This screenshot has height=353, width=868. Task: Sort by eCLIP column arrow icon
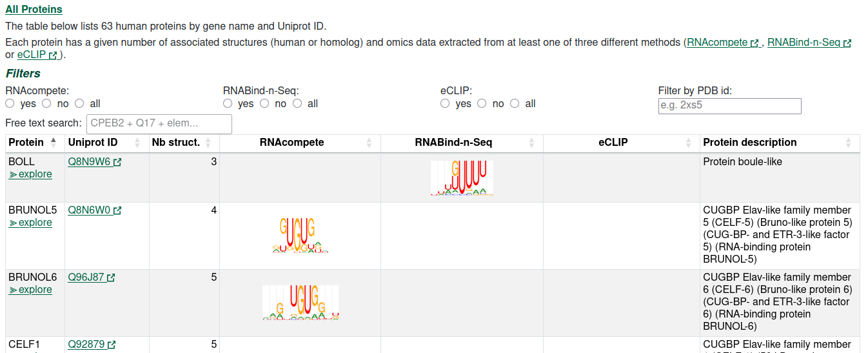tap(688, 143)
